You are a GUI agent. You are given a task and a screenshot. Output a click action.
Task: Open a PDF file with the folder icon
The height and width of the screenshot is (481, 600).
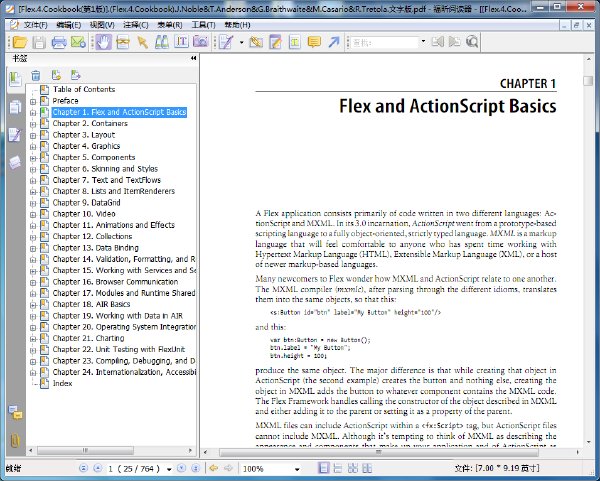pos(20,42)
